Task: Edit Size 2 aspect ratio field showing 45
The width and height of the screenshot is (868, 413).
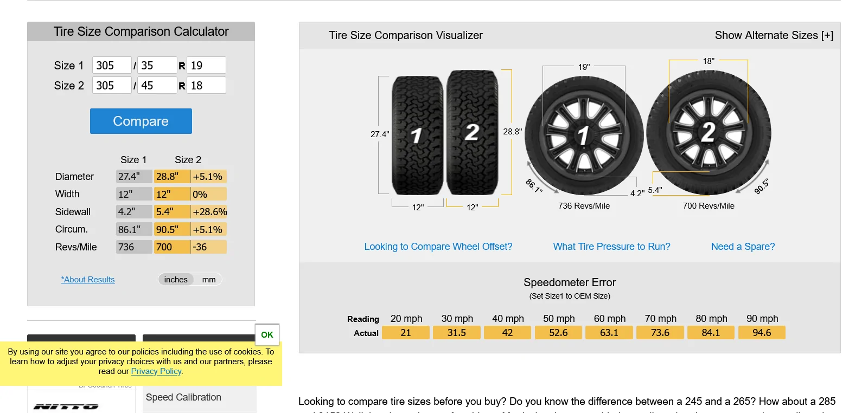Action: tap(157, 85)
